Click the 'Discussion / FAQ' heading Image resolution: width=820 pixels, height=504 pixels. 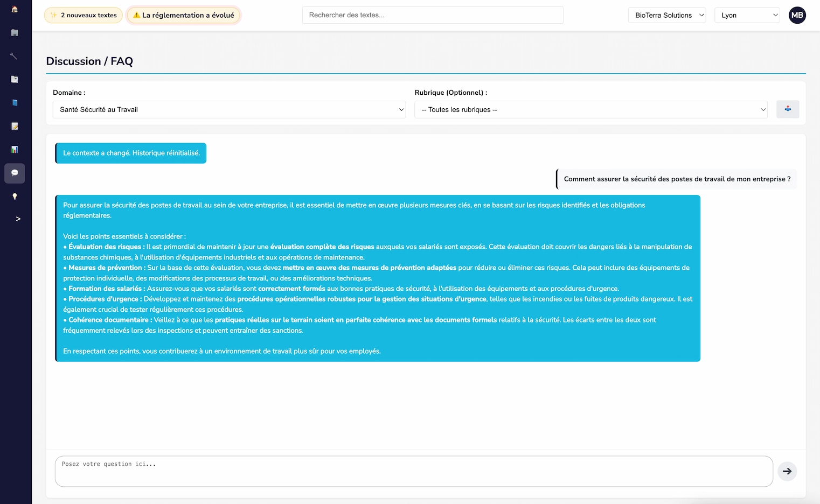89,61
